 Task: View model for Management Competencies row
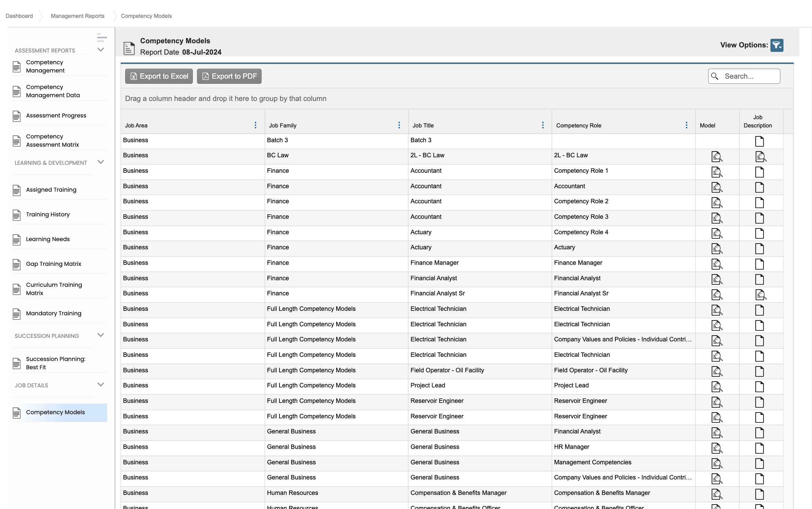coord(717,464)
